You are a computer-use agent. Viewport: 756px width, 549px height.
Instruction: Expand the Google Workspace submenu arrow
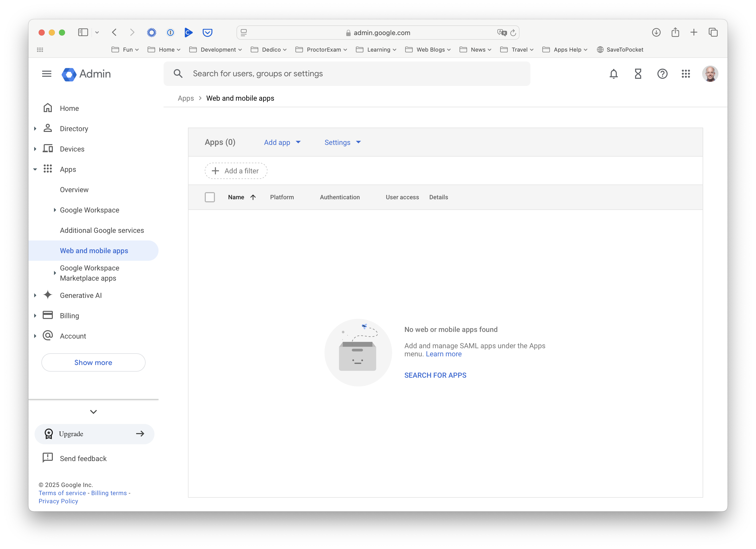coord(55,210)
